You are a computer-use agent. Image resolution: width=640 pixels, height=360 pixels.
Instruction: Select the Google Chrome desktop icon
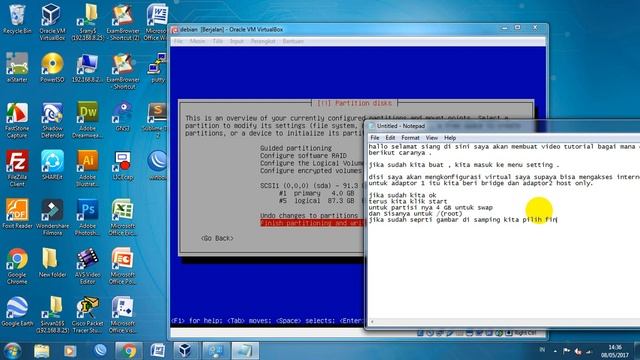[17, 266]
